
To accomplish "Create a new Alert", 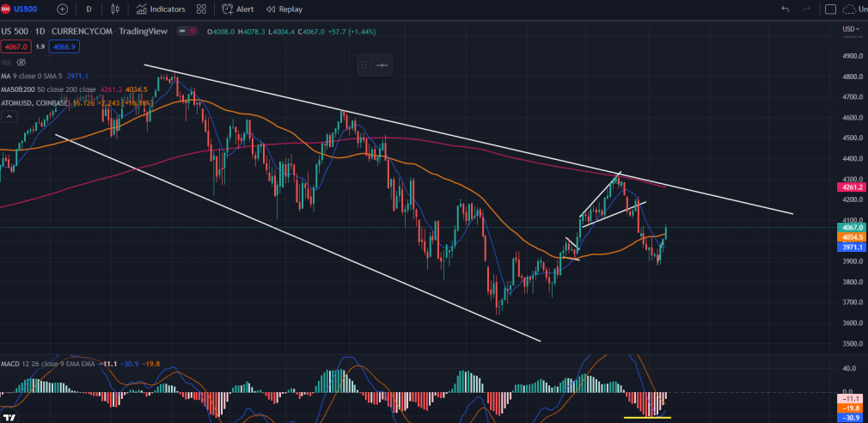I will click(x=238, y=9).
